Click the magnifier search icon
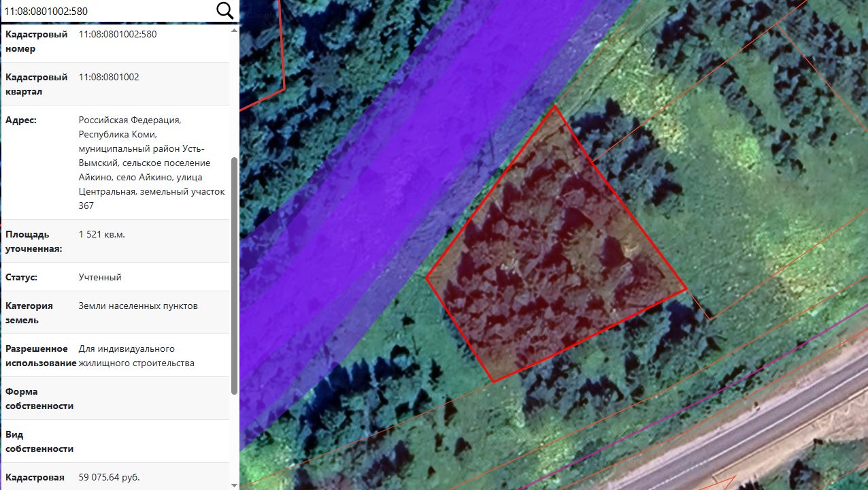 [224, 11]
